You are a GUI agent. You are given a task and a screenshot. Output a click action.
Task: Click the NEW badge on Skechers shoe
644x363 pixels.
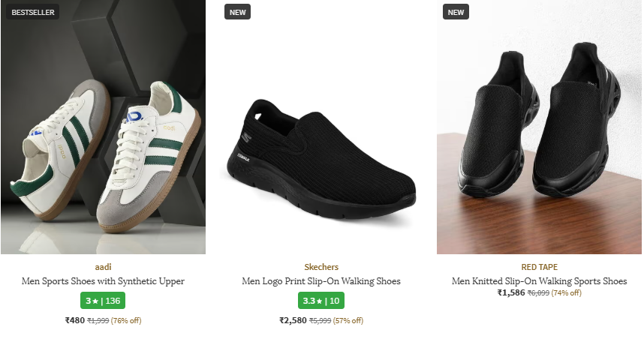click(x=237, y=12)
